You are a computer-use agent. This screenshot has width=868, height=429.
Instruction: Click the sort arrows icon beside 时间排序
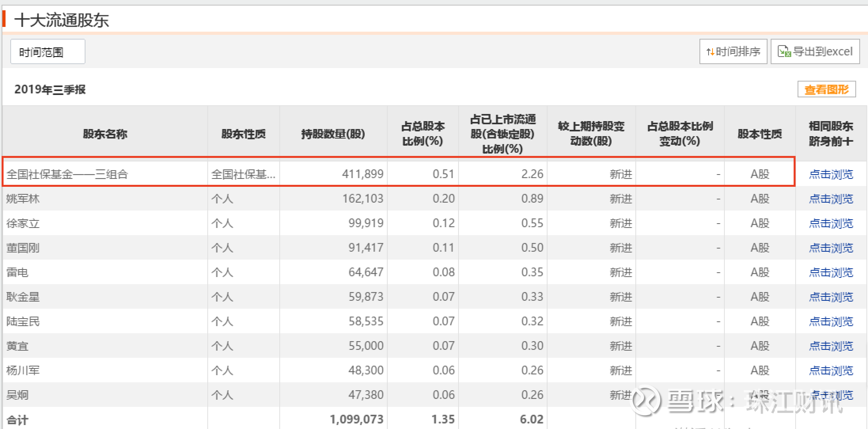coord(710,52)
